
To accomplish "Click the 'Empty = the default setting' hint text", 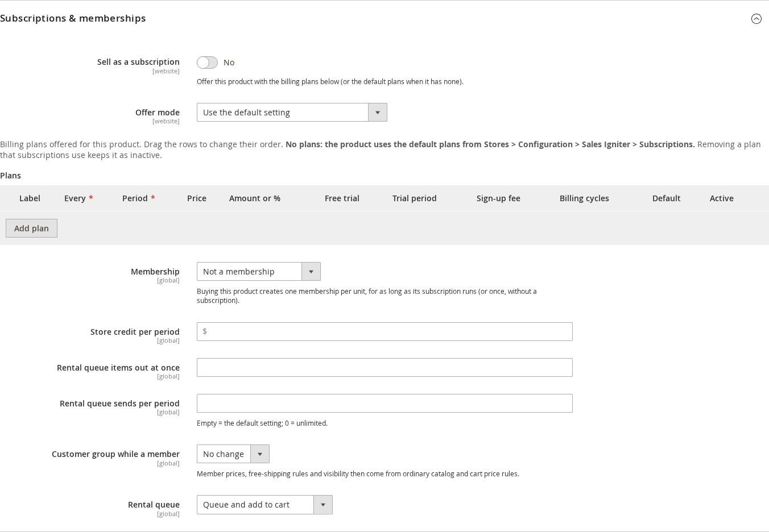I will [262, 423].
